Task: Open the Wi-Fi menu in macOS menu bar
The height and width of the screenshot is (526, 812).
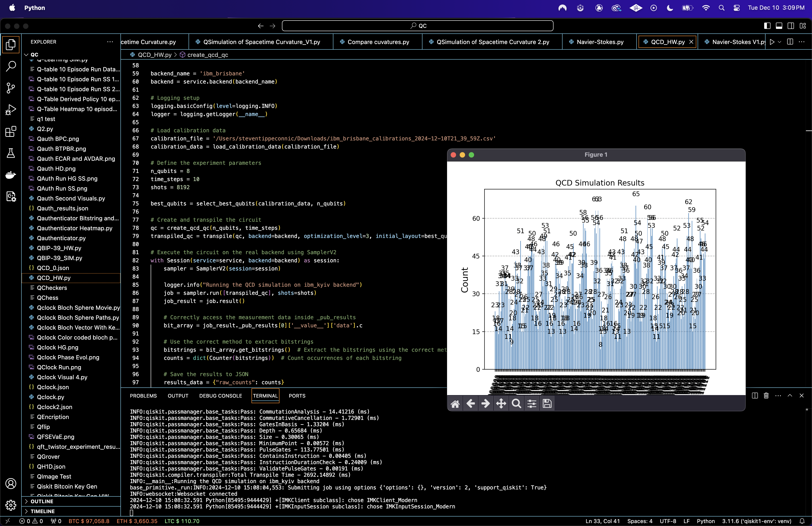Action: click(706, 8)
